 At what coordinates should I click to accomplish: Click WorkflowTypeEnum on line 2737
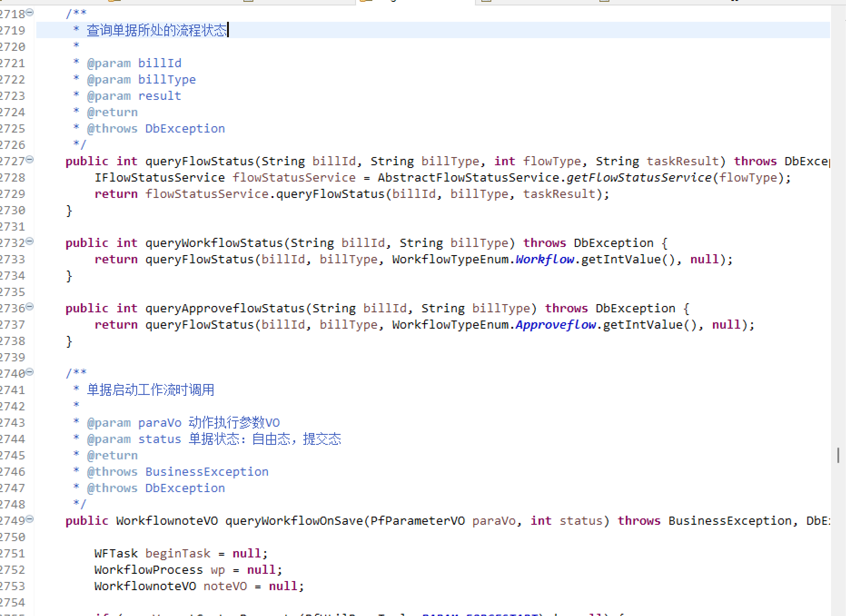(x=450, y=325)
